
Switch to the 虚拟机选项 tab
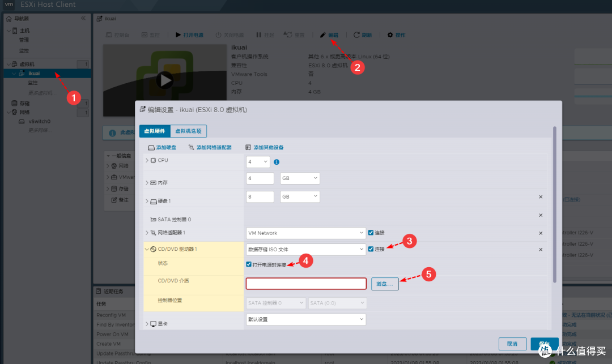click(x=189, y=131)
